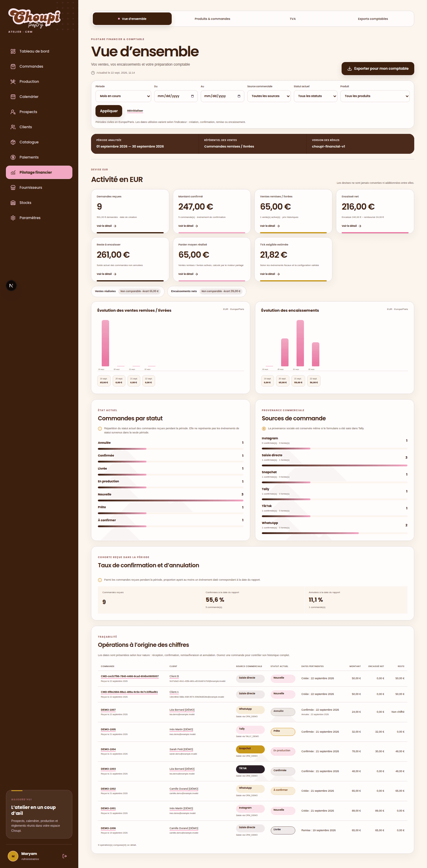Click the Prospects person-search icon
427x868 pixels.
[x=13, y=112]
